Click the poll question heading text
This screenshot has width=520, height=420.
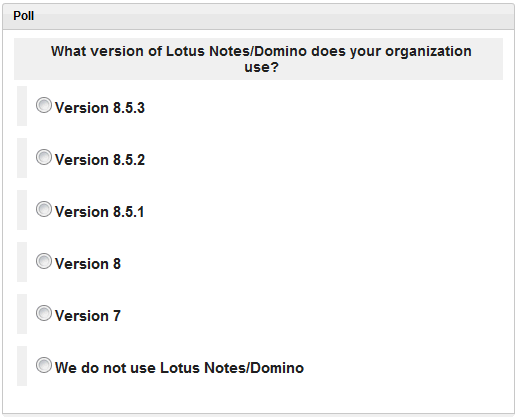click(261, 59)
